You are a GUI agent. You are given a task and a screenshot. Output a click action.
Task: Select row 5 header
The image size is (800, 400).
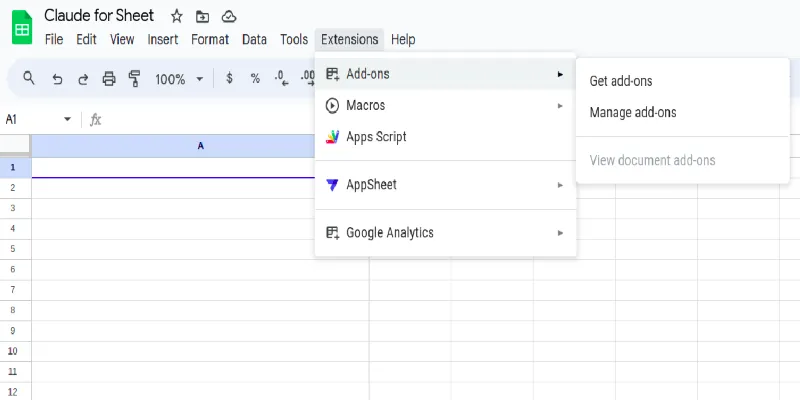pos(15,249)
